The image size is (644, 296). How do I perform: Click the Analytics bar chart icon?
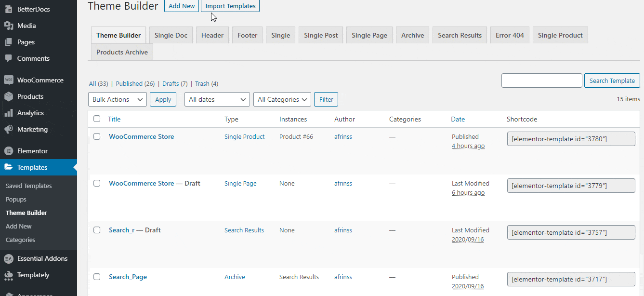pos(9,113)
